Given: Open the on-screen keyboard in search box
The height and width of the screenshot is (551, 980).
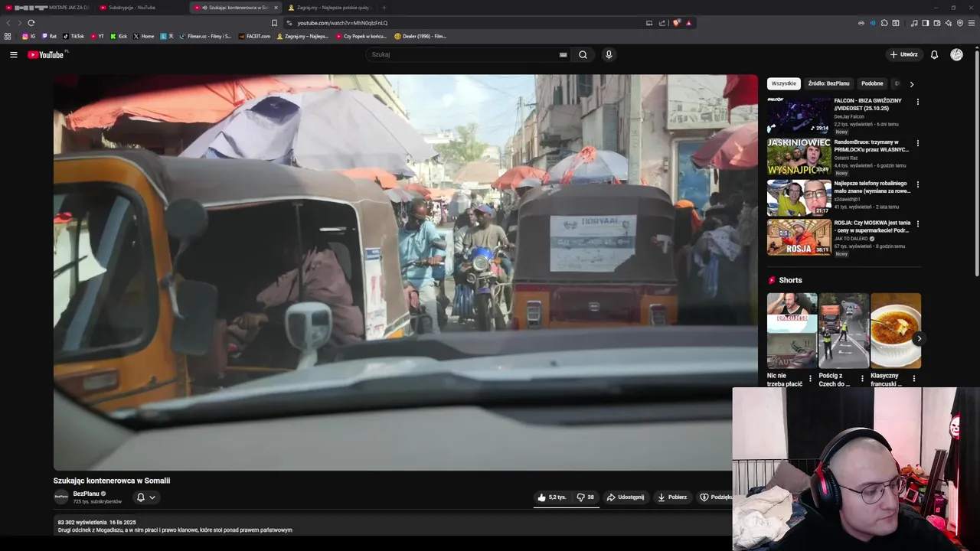Looking at the screenshot, I should pos(563,54).
